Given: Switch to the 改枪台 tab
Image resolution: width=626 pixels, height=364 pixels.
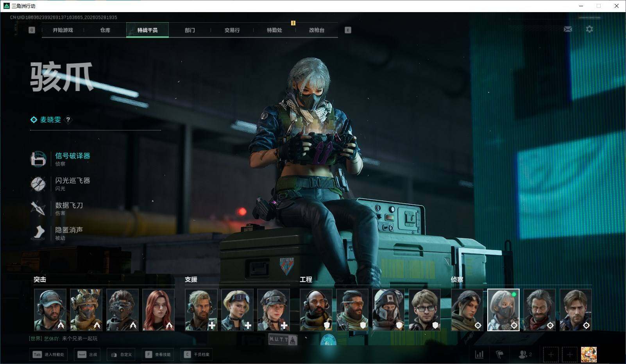Looking at the screenshot, I should click(x=317, y=30).
